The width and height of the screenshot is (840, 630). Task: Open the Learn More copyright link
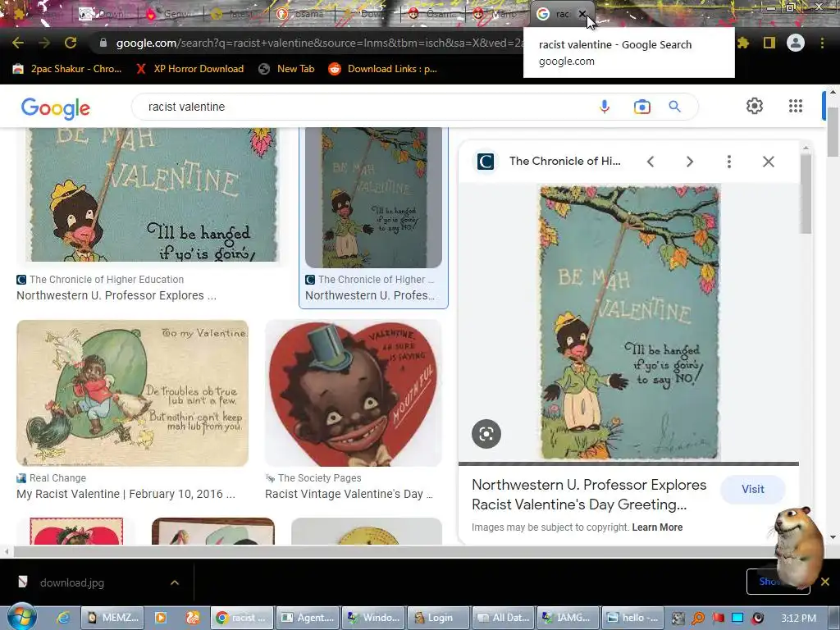coord(657,527)
